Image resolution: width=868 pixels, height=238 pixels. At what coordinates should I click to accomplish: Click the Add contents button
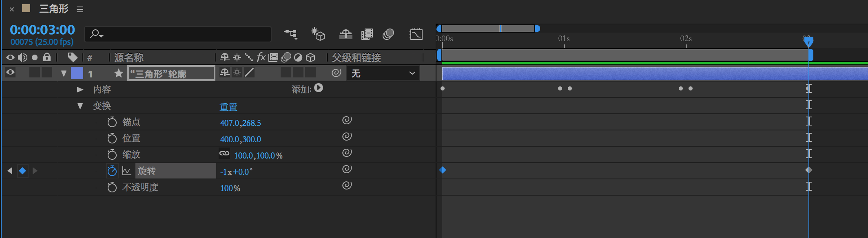(319, 88)
